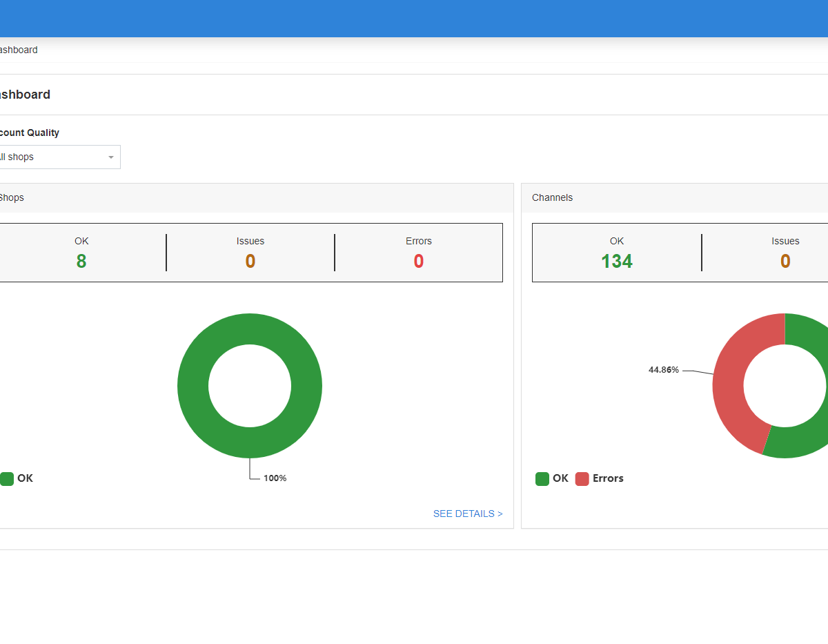This screenshot has height=644, width=828.
Task: Click the Dashboard breadcrumb link
Action: coord(19,50)
